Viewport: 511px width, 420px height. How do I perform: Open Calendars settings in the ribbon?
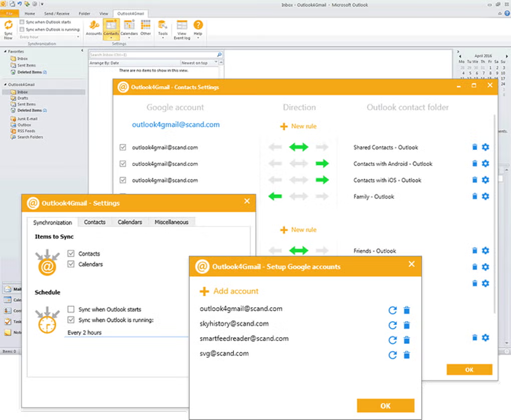(129, 29)
